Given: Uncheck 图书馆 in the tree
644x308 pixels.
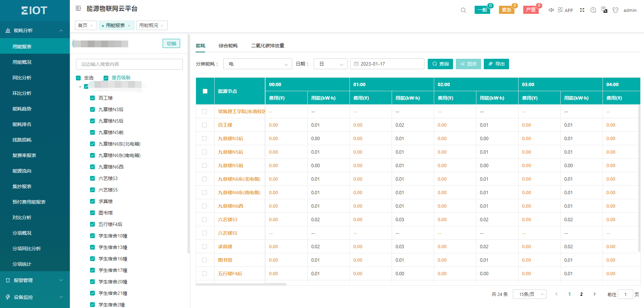Looking at the screenshot, I should coord(92,213).
